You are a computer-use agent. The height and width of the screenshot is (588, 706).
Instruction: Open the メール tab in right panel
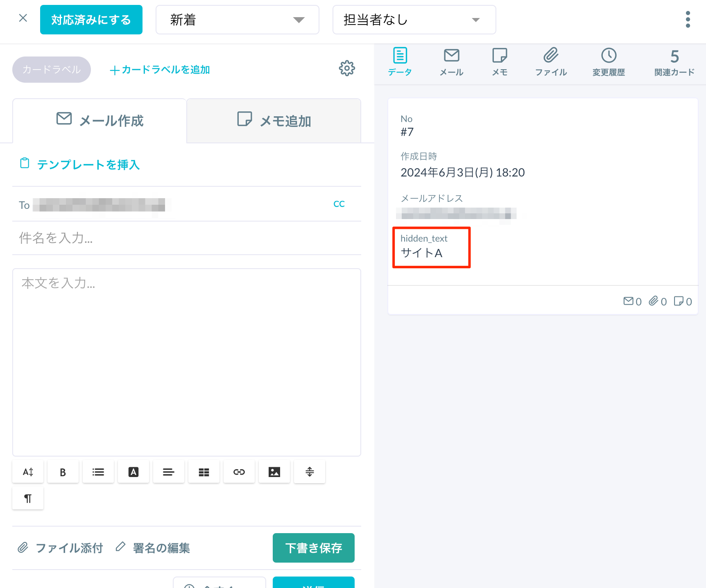[452, 62]
